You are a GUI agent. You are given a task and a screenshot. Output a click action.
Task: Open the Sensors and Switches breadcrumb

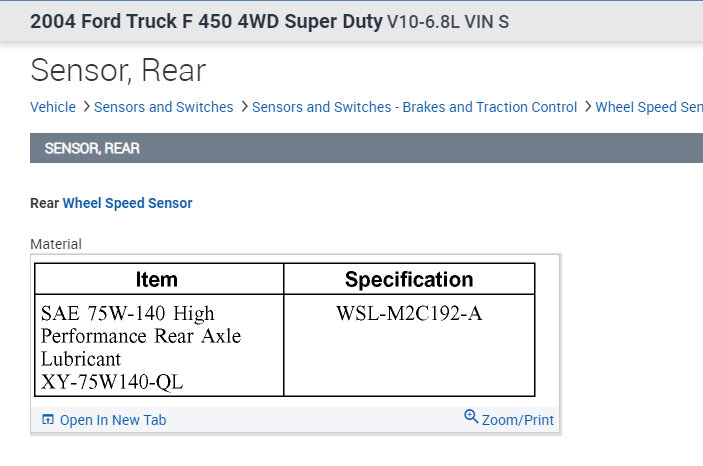(165, 107)
